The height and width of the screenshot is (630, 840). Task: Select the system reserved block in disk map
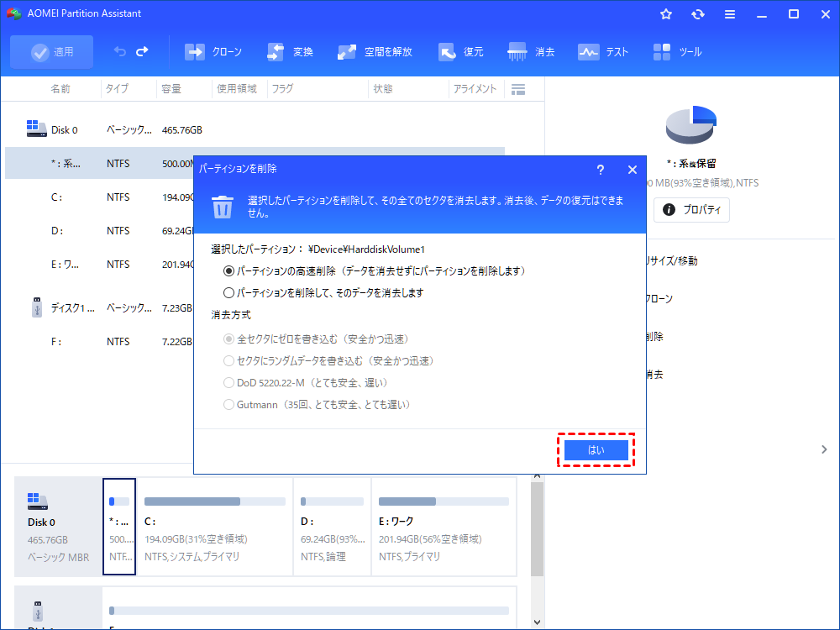[x=119, y=527]
